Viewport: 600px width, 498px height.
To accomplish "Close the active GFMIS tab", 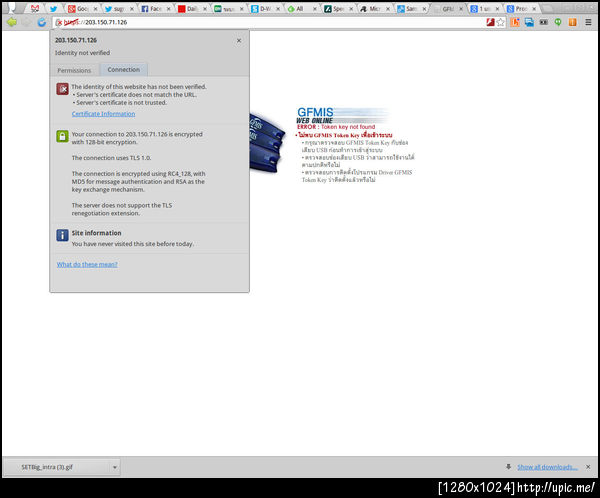I will point(461,9).
